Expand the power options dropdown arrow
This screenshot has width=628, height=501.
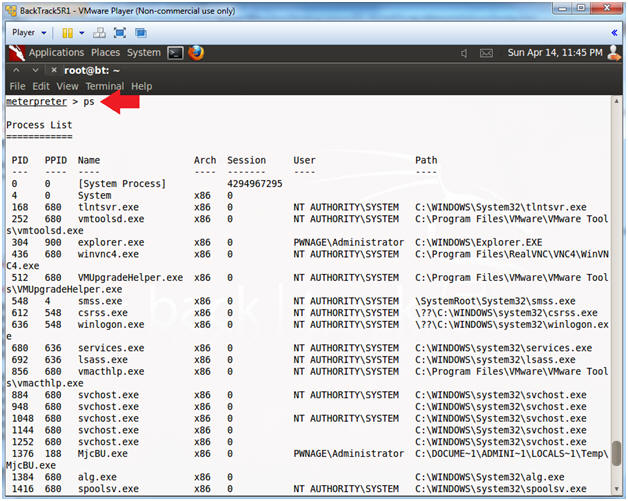pyautogui.click(x=82, y=33)
